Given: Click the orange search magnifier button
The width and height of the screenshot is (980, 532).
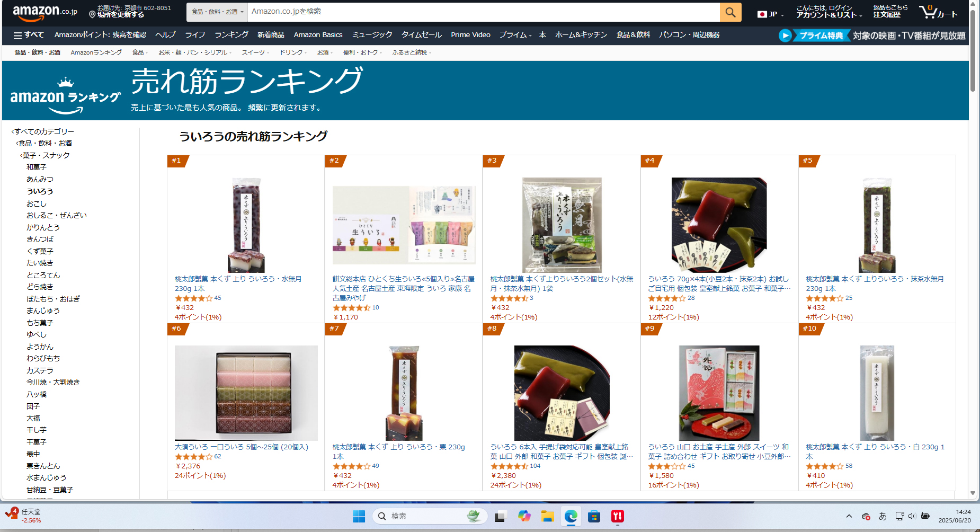Looking at the screenshot, I should click(730, 12).
